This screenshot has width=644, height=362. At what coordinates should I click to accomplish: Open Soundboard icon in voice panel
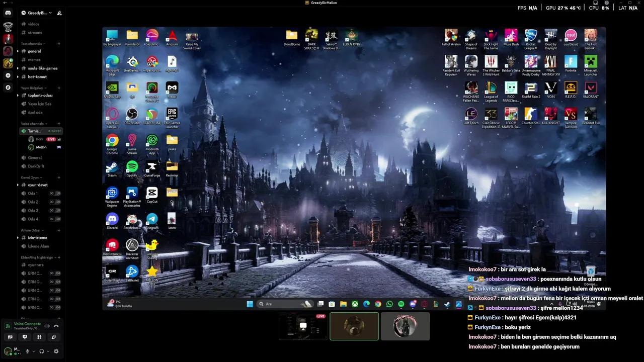[x=54, y=337]
